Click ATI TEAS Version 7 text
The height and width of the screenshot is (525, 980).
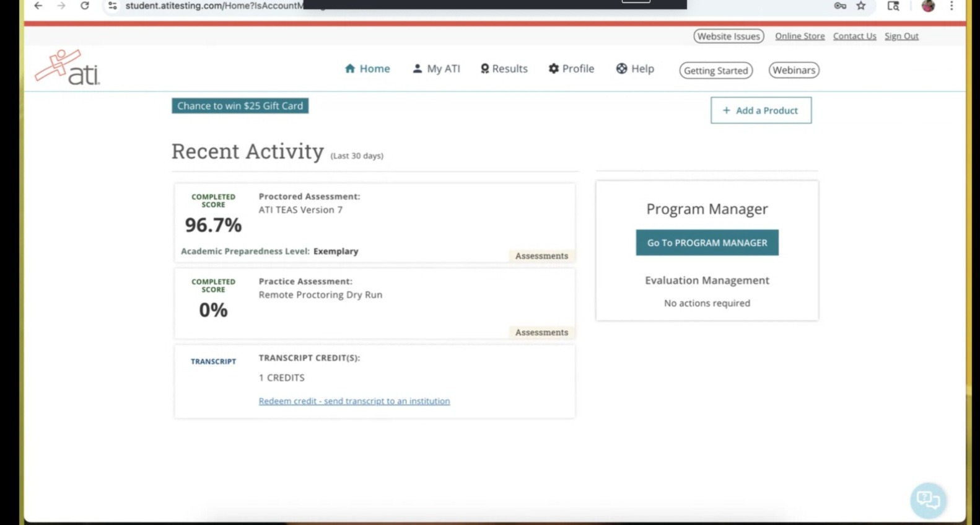[x=300, y=210]
